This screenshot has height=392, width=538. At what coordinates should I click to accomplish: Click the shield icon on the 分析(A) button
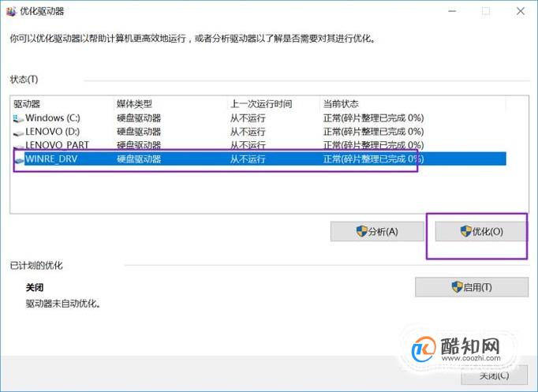point(361,231)
